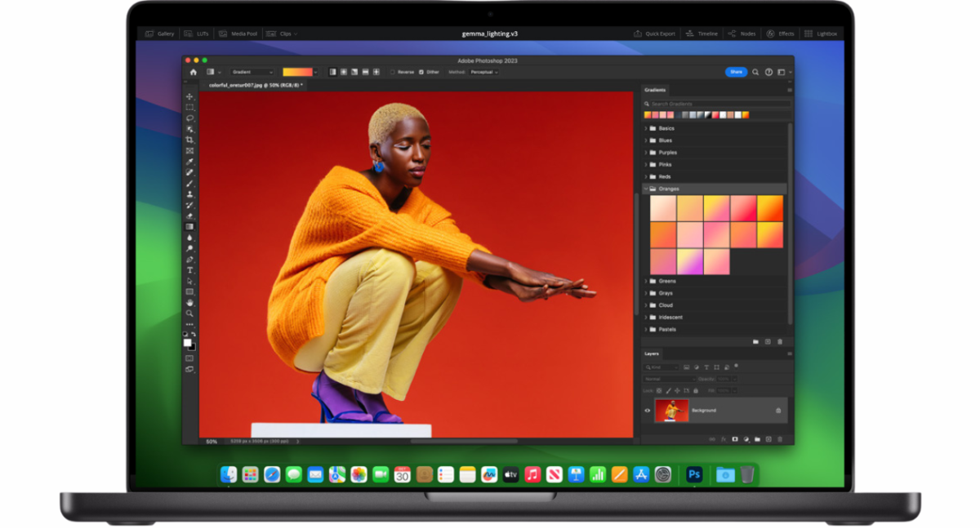
Task: Click the foreground color swatch in toolbar
Action: point(187,343)
